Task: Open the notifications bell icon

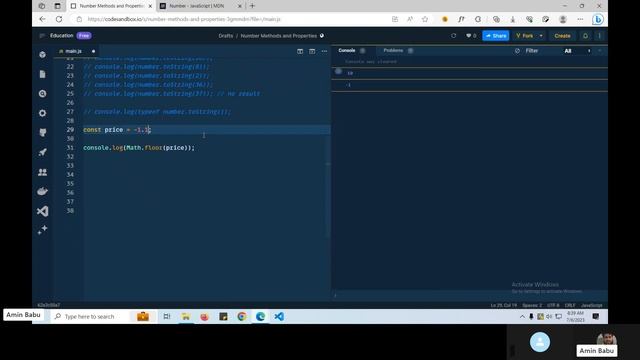Action: 585,36
